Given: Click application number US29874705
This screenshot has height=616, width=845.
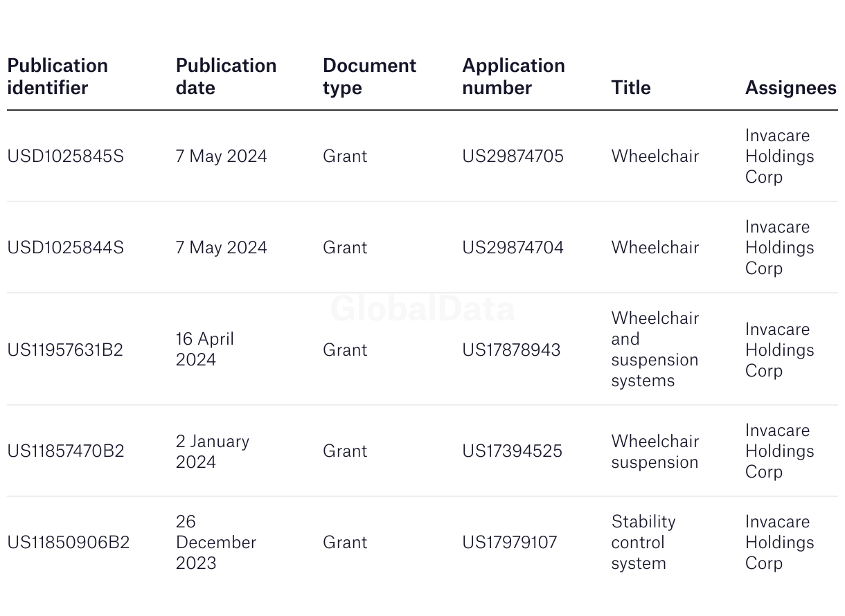Looking at the screenshot, I should pyautogui.click(x=513, y=156).
